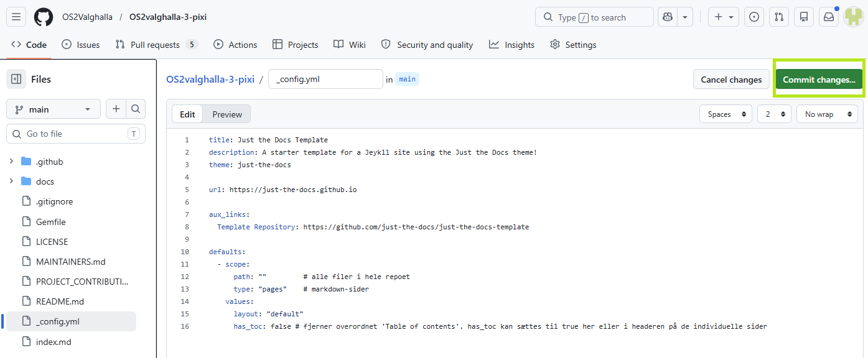Open pull requests icon in header
This screenshot has width=868, height=358.
tap(779, 17)
